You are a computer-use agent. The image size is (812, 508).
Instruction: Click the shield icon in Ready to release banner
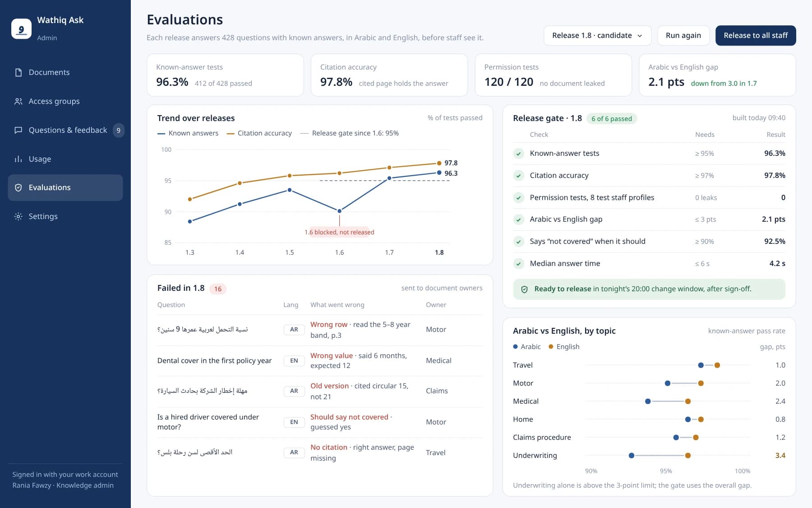pyautogui.click(x=524, y=289)
